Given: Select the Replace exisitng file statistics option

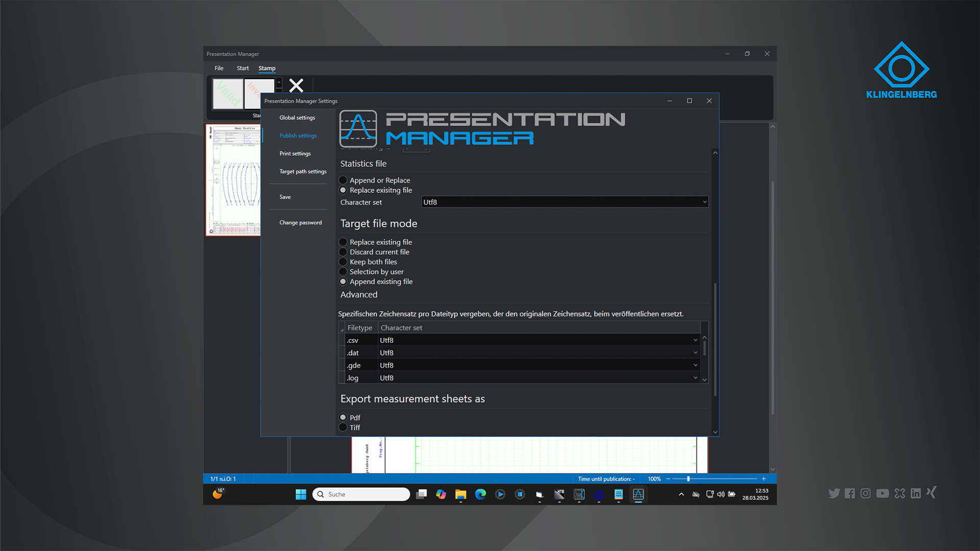Looking at the screenshot, I should click(343, 190).
